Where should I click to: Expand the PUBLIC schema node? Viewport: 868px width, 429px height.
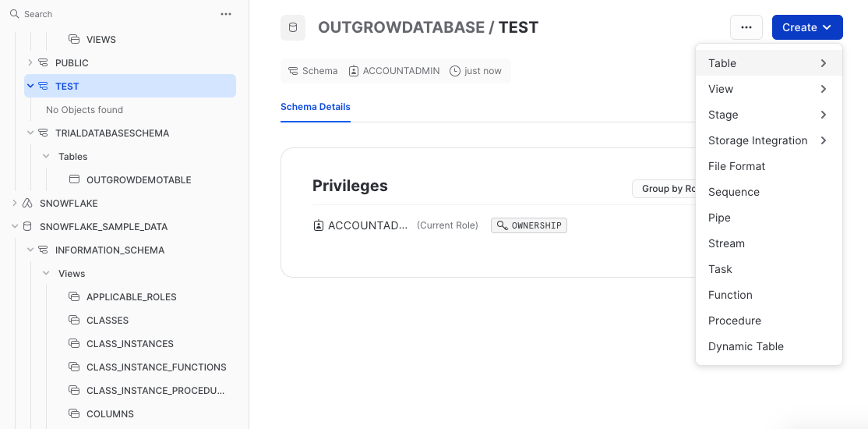(x=30, y=62)
